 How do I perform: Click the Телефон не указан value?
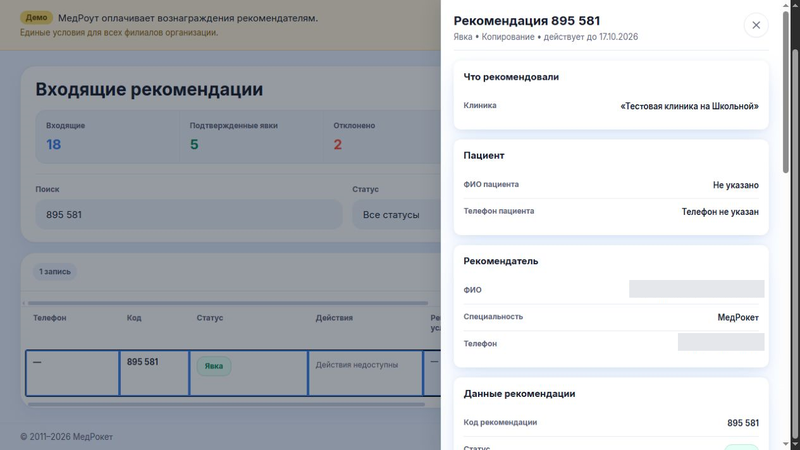click(x=720, y=212)
